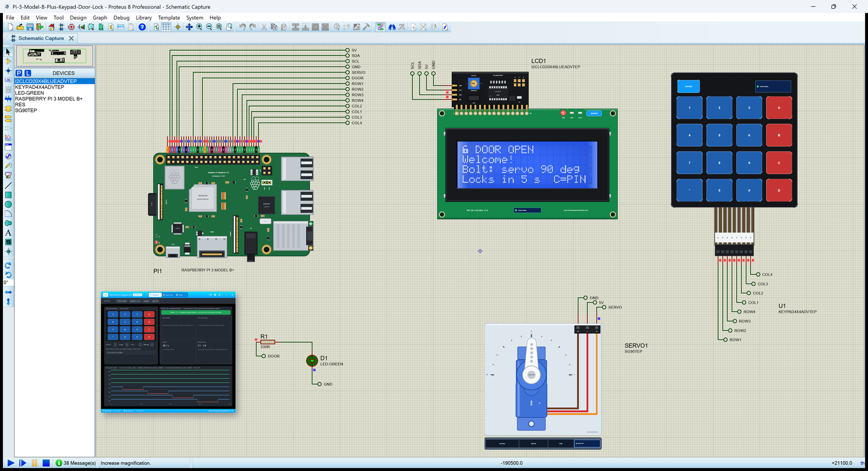
Task: Open the 38 Message(s) log
Action: pos(76,463)
